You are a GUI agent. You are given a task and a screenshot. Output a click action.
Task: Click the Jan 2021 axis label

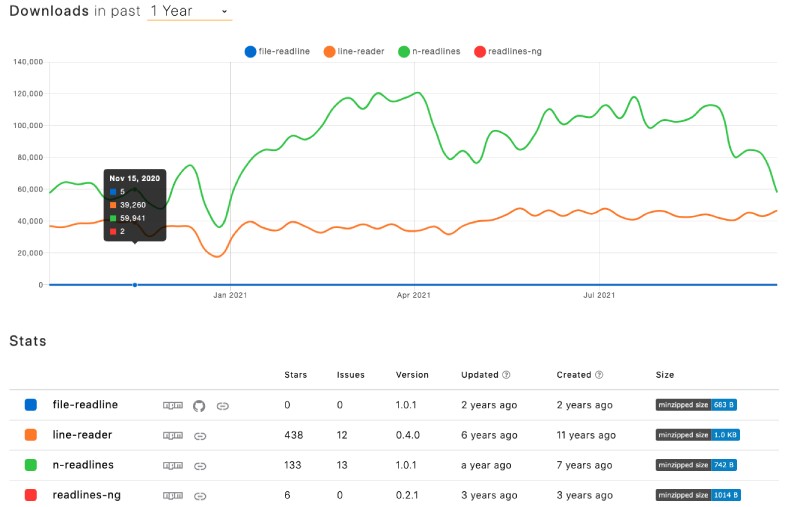230,295
